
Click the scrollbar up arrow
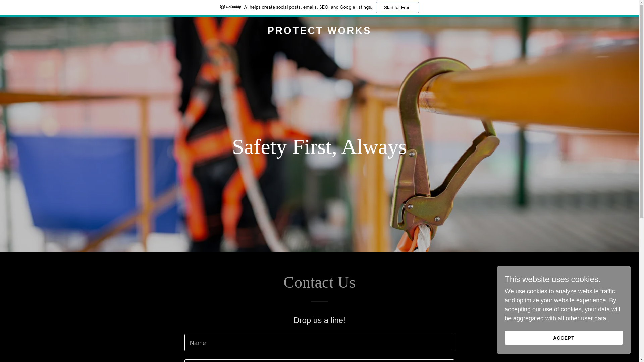(641, 2)
